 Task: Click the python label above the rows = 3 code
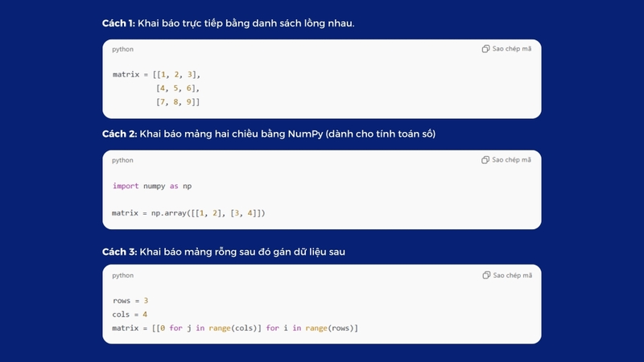click(122, 275)
